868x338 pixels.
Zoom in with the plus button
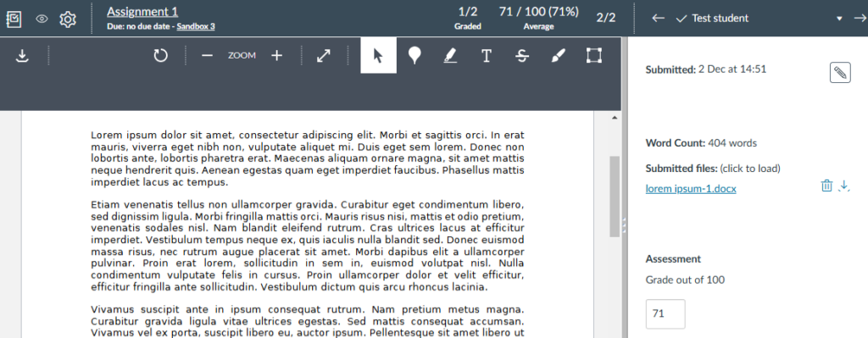coord(277,55)
